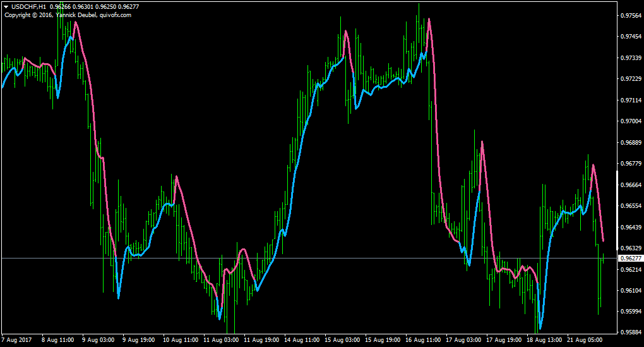Click the 8 Aug 11:00 time label

(x=58, y=340)
